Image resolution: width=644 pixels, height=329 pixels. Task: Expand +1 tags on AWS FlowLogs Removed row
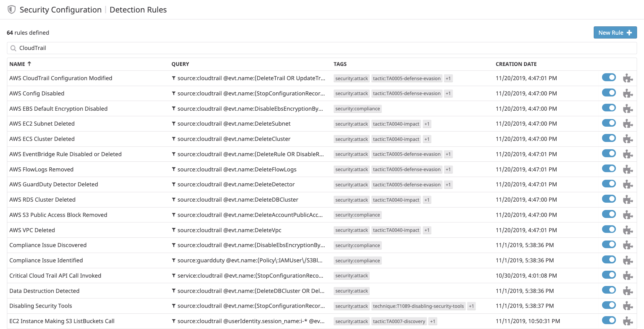pyautogui.click(x=448, y=169)
